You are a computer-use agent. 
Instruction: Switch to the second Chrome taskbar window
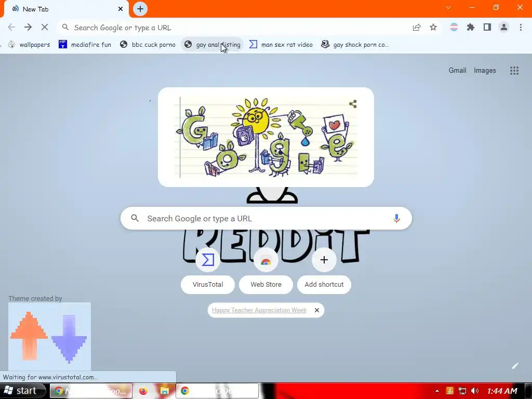[217, 391]
